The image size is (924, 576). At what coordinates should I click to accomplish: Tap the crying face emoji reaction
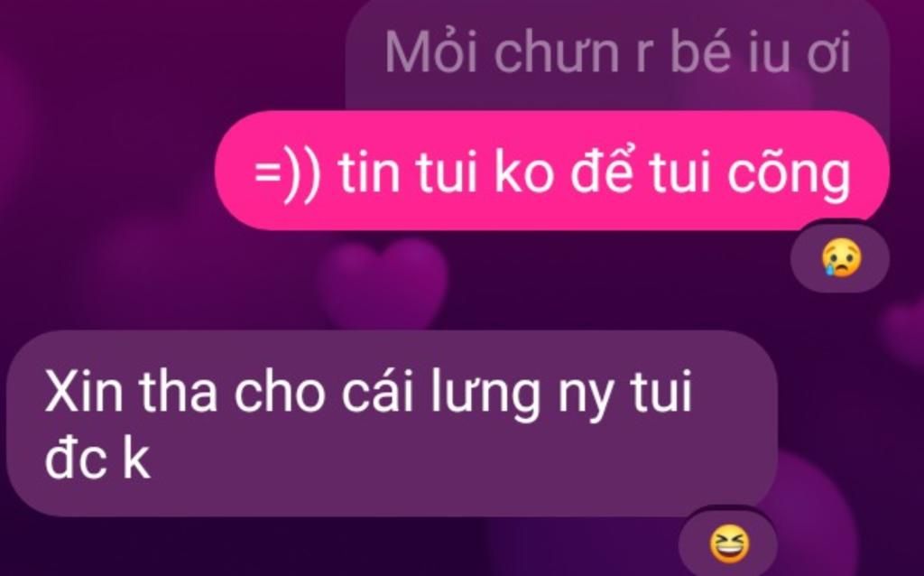click(x=842, y=258)
